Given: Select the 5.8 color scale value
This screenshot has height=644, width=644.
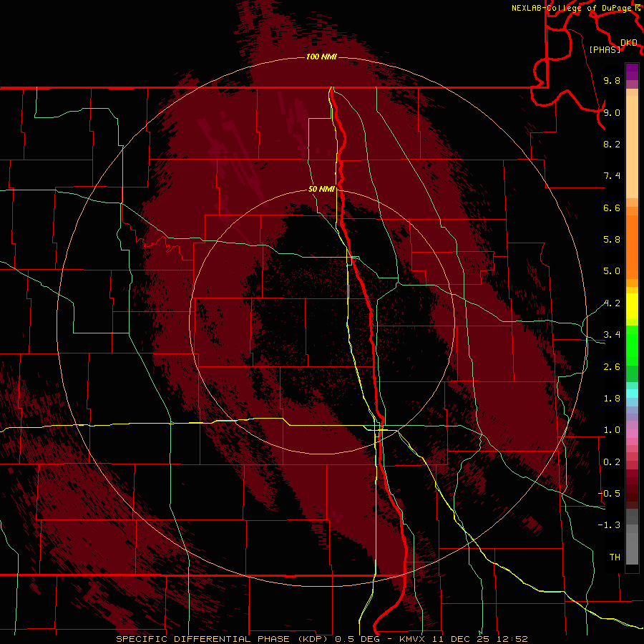Looking at the screenshot, I should (x=612, y=240).
